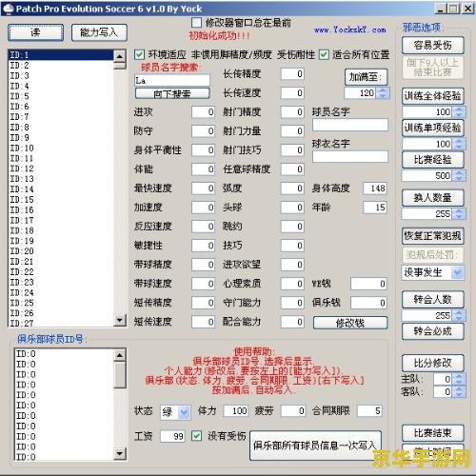476x476 pixels.
Task: Click the 最快速度 value field
Action: pos(204,188)
